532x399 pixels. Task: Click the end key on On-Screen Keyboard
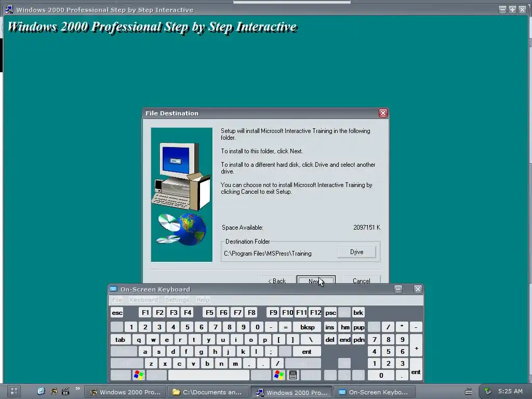pos(345,340)
